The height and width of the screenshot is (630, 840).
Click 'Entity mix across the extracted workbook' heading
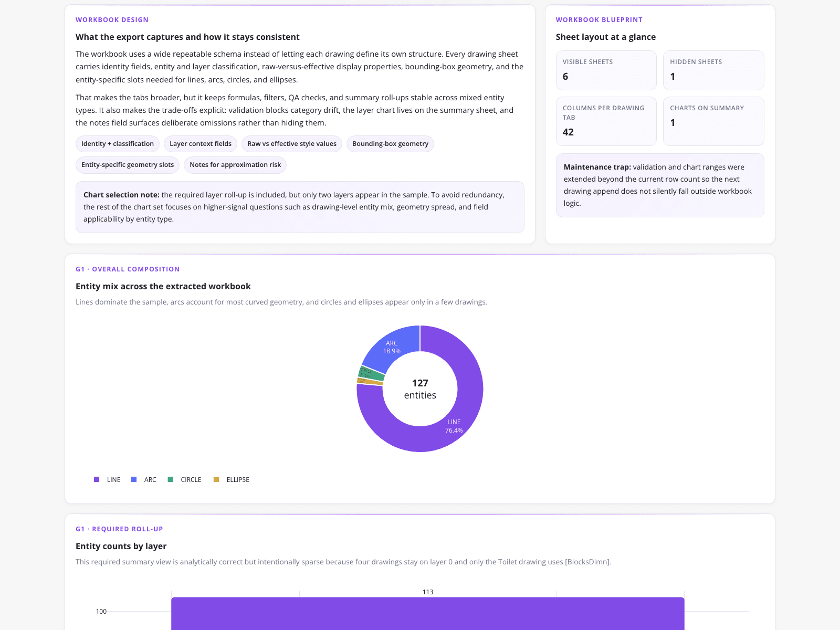163,286
